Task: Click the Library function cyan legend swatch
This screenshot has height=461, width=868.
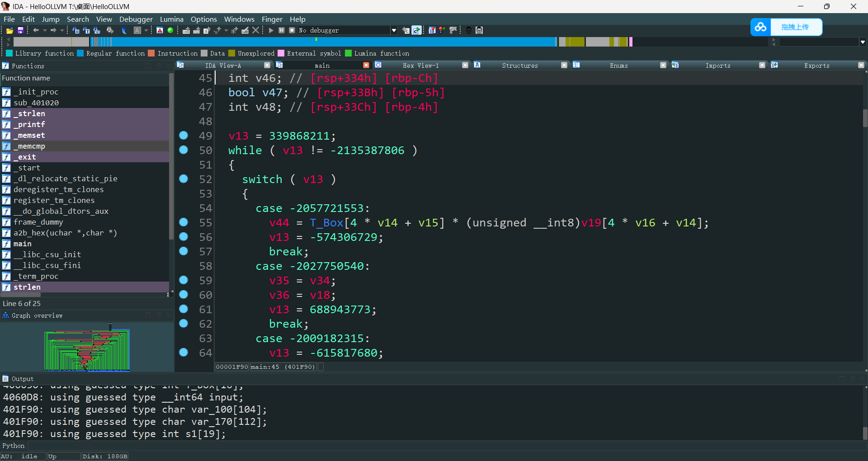Action: (x=9, y=53)
